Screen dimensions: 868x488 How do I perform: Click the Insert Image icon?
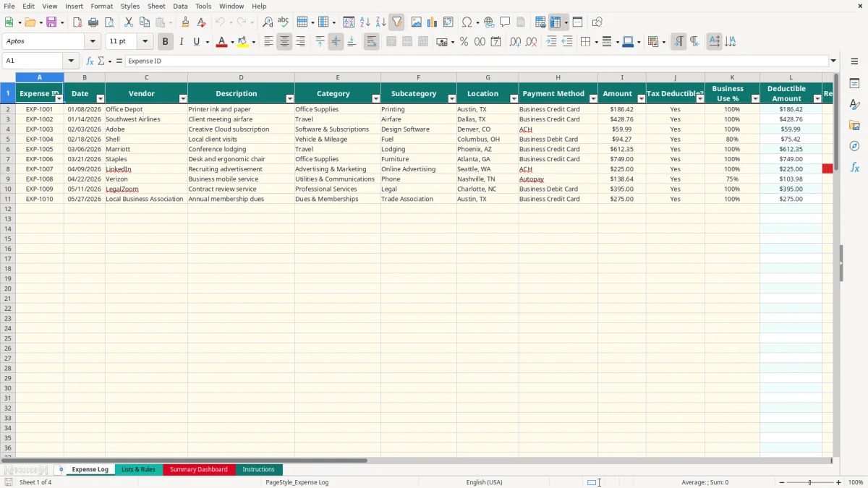[417, 22]
